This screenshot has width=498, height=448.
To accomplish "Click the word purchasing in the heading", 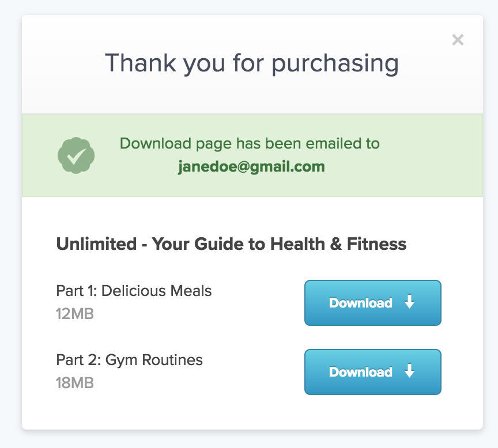I will (335, 64).
